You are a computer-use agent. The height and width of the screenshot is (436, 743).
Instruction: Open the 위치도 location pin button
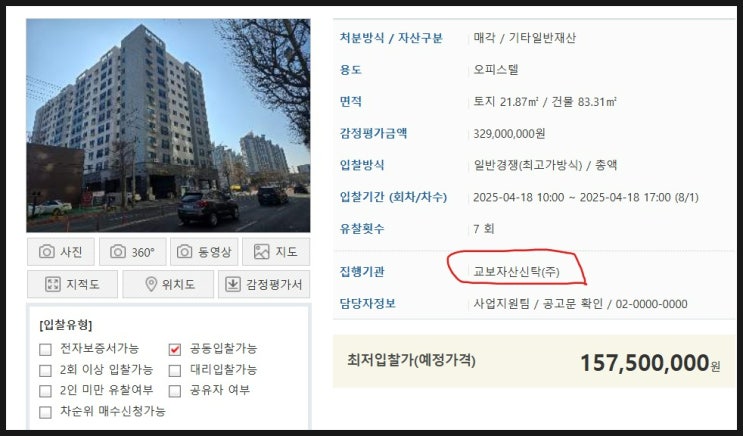point(168,284)
